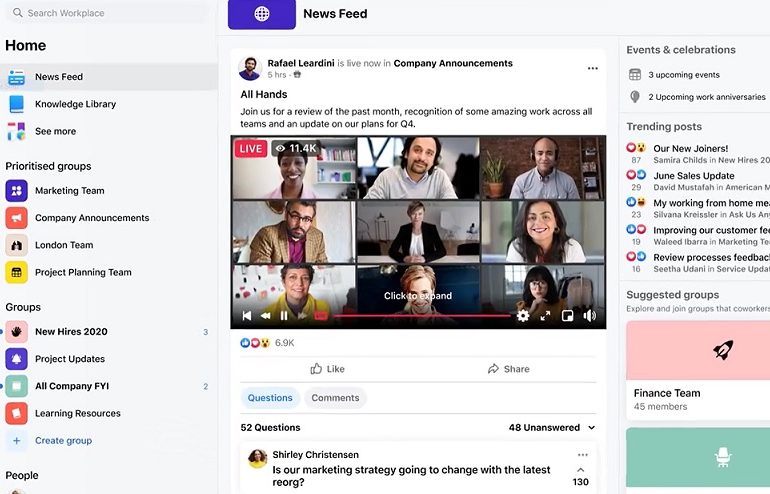Click the Learning Resources icon

(16, 413)
